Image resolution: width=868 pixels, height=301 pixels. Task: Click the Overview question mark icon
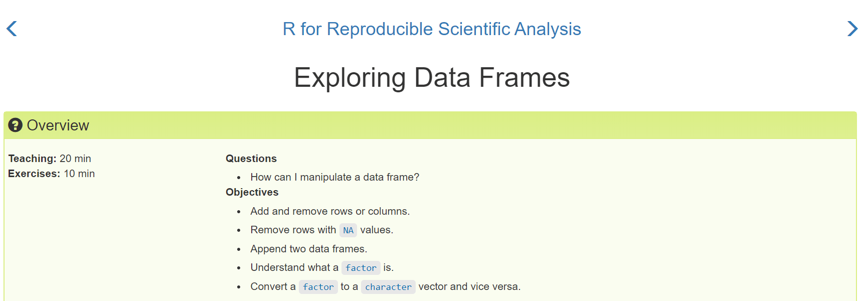coord(16,125)
